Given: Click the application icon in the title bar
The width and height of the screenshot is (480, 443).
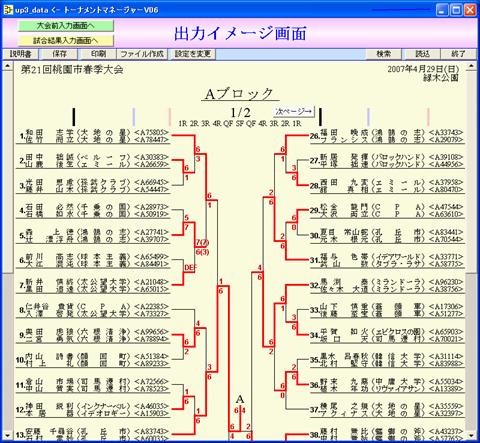Looking at the screenshot, I should click(8, 10).
